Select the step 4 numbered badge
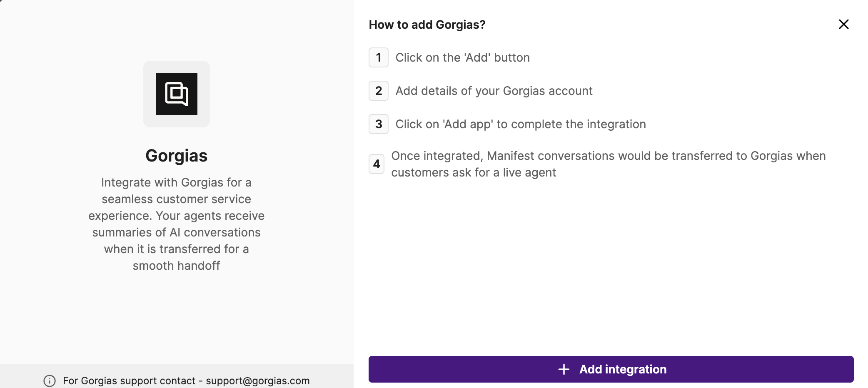The width and height of the screenshot is (868, 388). [x=377, y=164]
